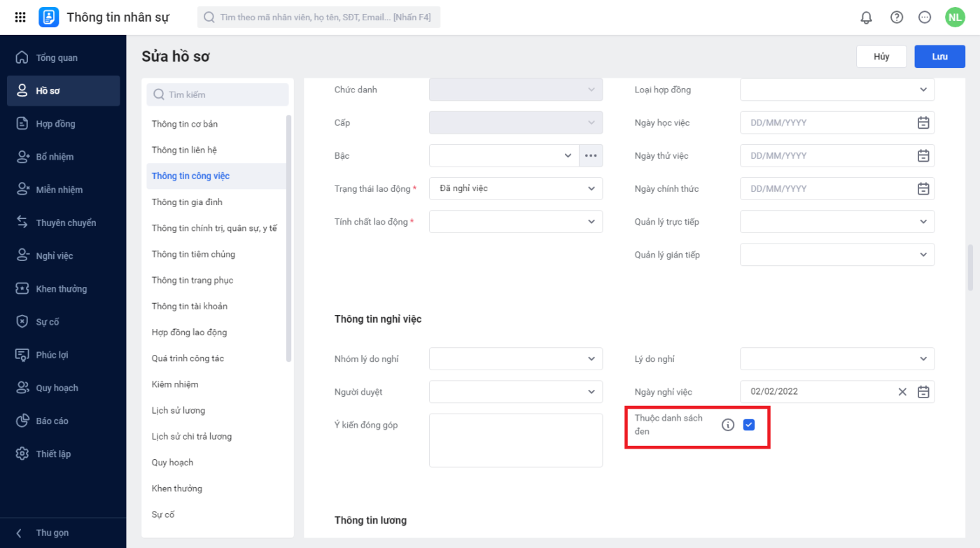Screen dimensions: 980x548
Task: Open the more options ellipsis in header
Action: tap(925, 17)
